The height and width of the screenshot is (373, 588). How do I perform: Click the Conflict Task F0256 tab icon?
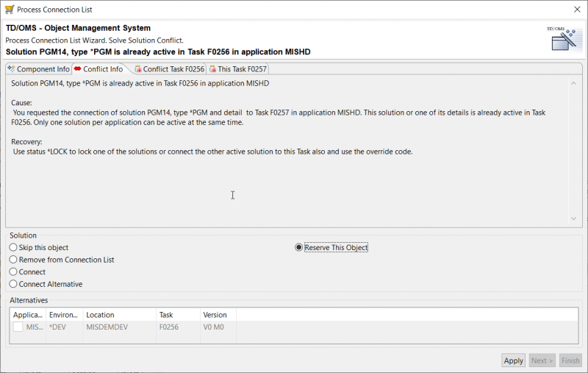pos(137,69)
